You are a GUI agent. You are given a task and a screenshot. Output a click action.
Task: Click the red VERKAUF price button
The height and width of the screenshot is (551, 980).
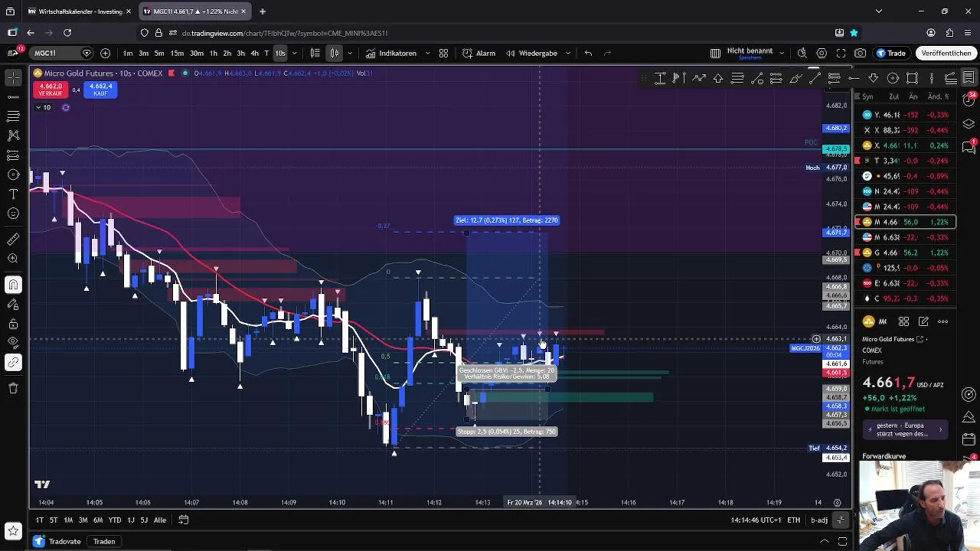click(x=51, y=90)
